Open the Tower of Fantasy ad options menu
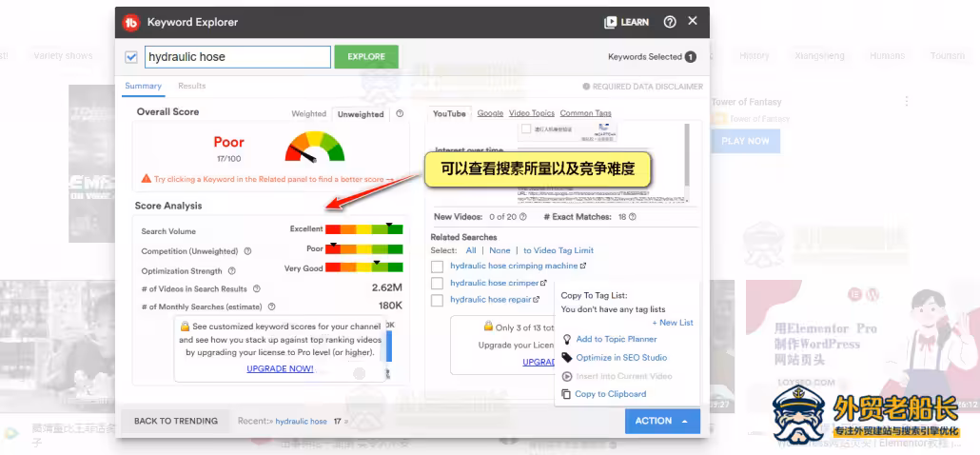 click(906, 101)
